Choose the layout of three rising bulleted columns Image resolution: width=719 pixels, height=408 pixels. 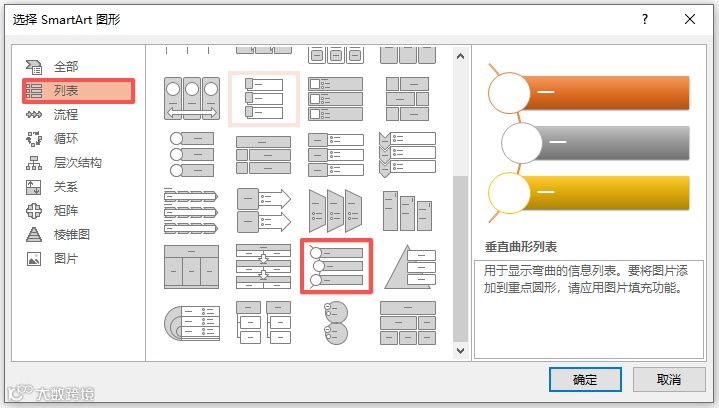point(408,211)
